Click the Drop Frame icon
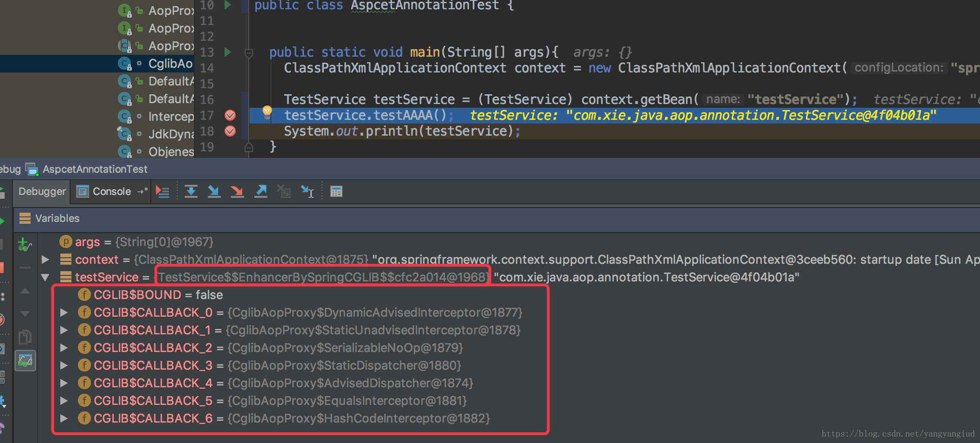Viewport: 980px width, 443px height. 284,191
